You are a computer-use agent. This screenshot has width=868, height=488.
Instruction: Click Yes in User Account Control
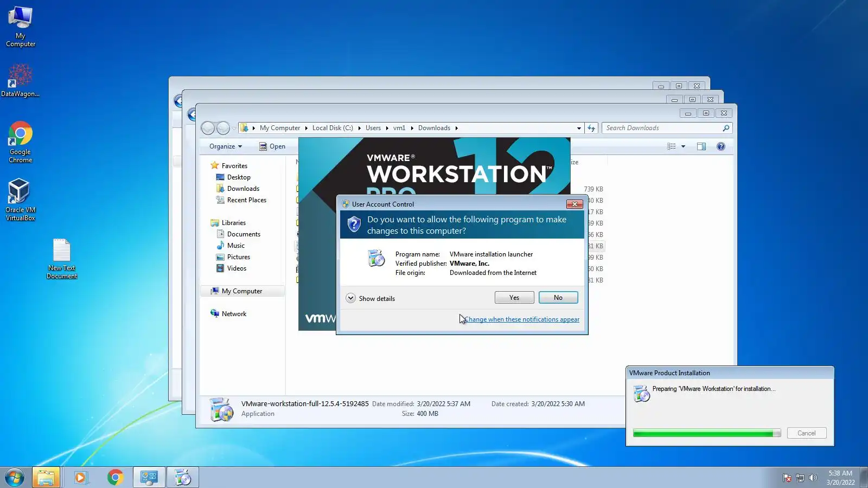pos(514,298)
